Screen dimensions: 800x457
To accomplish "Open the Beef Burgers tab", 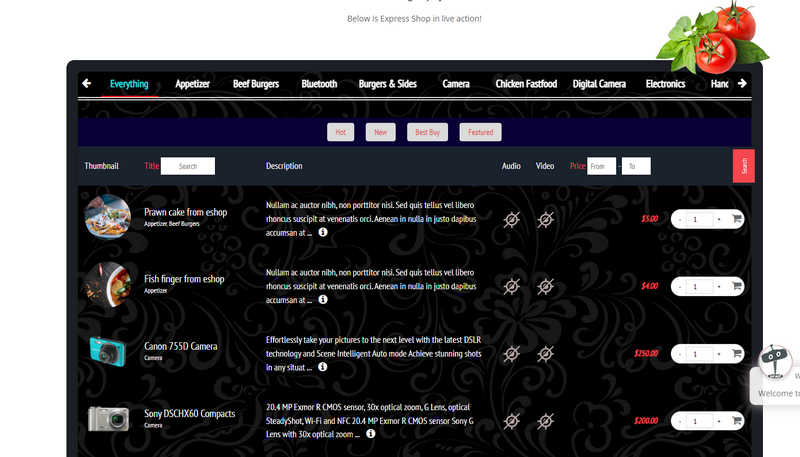I will click(x=256, y=84).
